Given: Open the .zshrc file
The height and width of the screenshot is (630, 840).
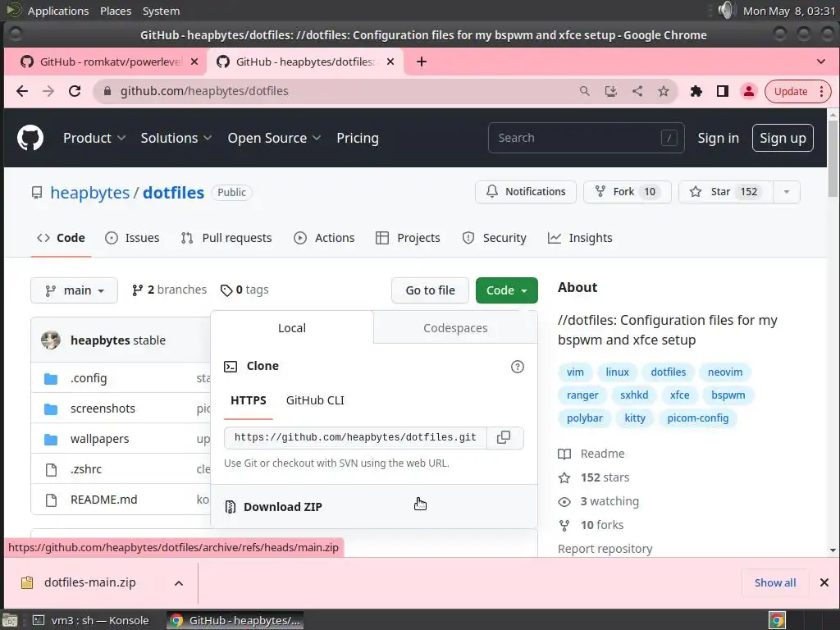Looking at the screenshot, I should 85,468.
